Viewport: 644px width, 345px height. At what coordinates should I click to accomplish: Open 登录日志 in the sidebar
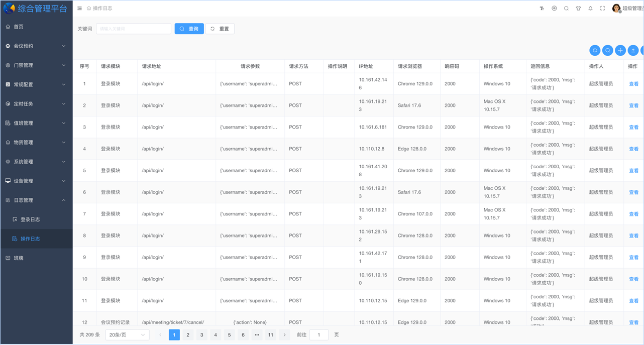(30, 219)
